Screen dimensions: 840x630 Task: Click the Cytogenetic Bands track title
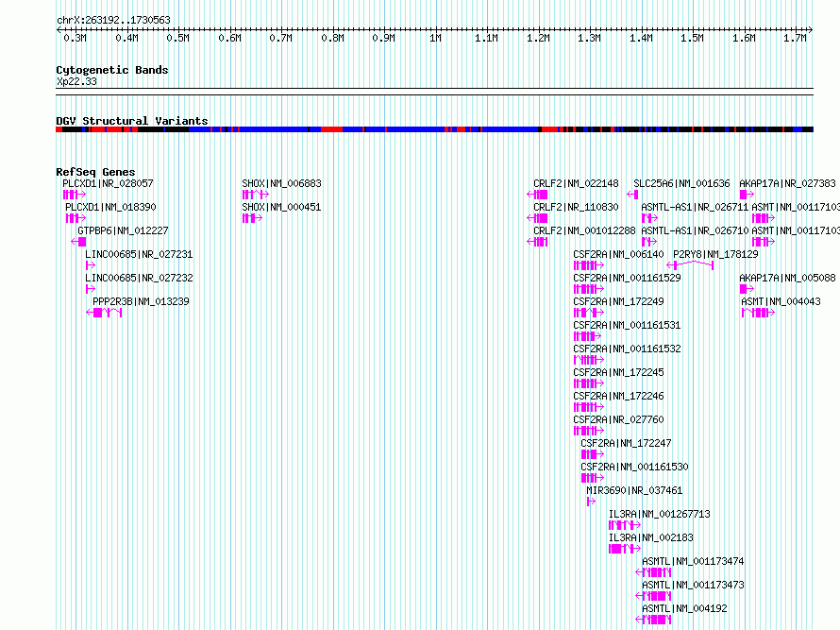pos(112,70)
